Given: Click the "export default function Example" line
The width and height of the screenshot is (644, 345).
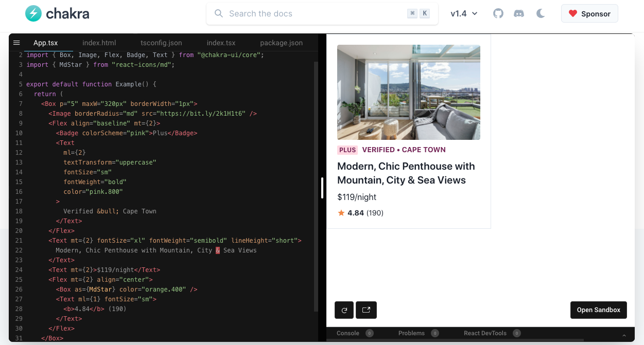Looking at the screenshot, I should pyautogui.click(x=91, y=84).
